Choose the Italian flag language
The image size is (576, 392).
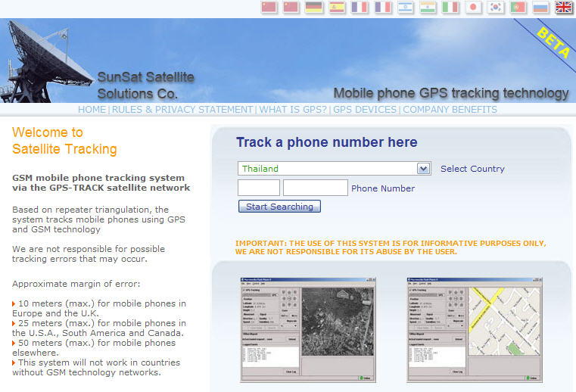450,8
